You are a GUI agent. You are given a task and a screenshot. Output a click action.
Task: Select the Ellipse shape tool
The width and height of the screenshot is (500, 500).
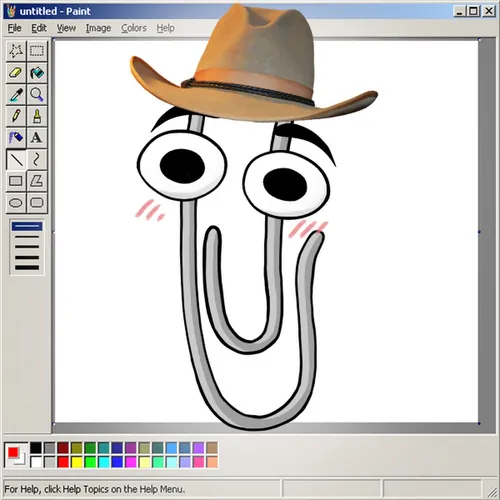click(16, 203)
